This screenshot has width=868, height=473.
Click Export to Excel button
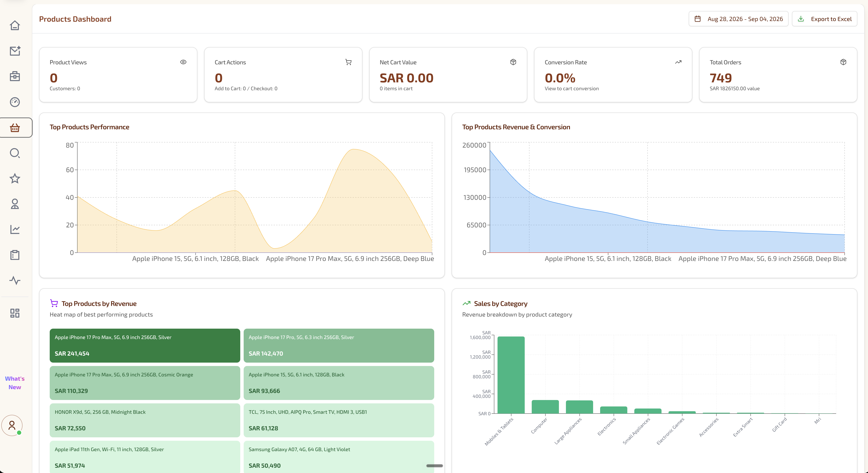[x=824, y=19]
